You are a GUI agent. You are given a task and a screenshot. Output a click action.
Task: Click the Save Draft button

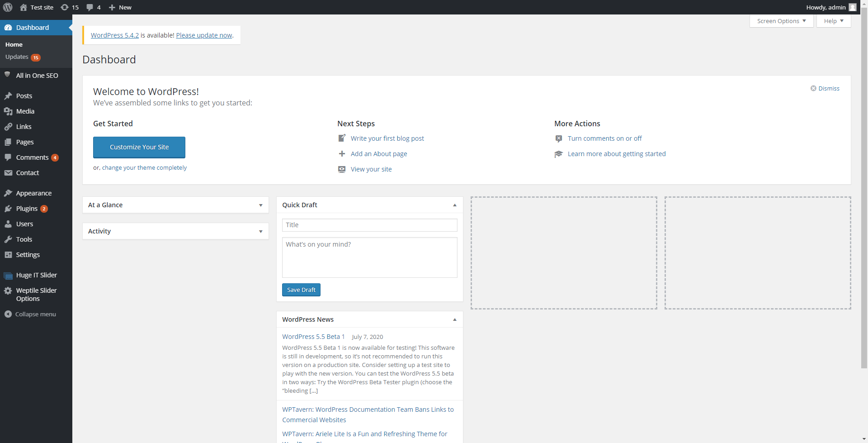[x=301, y=290]
